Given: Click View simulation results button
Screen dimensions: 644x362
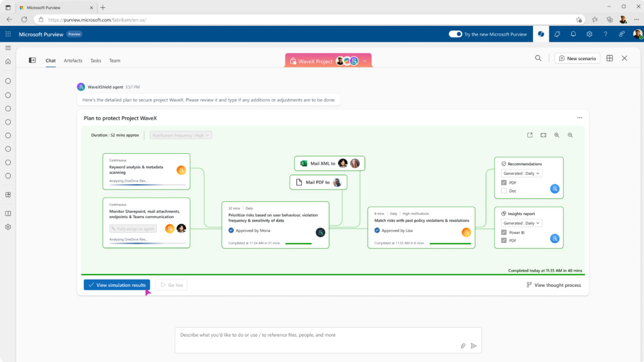Looking at the screenshot, I should (x=117, y=285).
